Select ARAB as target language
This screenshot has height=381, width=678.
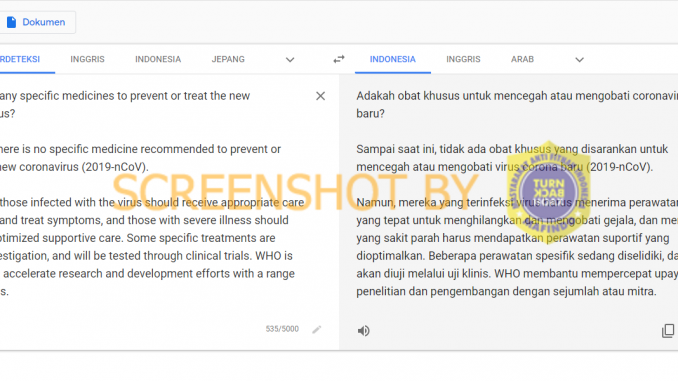pyautogui.click(x=522, y=59)
